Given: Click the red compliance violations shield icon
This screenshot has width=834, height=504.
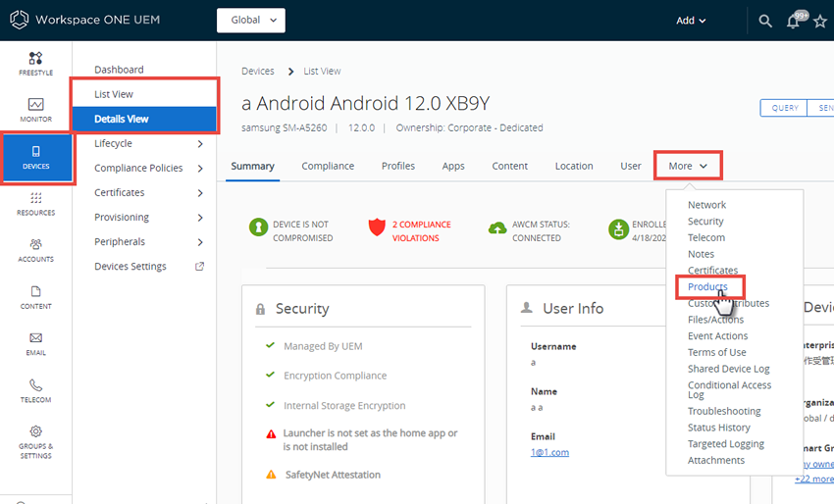Looking at the screenshot, I should pyautogui.click(x=377, y=227).
